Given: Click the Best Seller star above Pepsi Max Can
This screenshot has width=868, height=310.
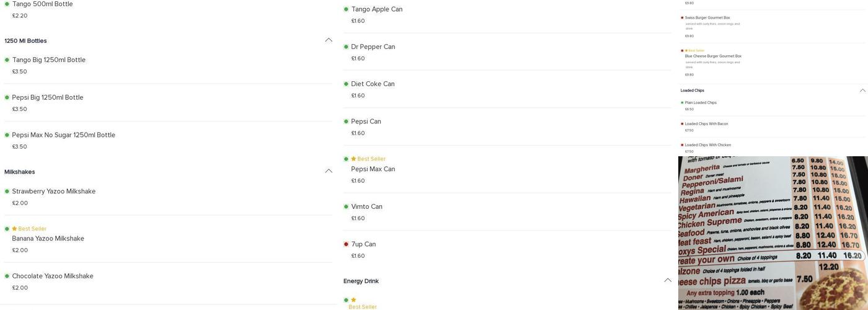Looking at the screenshot, I should click(x=353, y=159).
